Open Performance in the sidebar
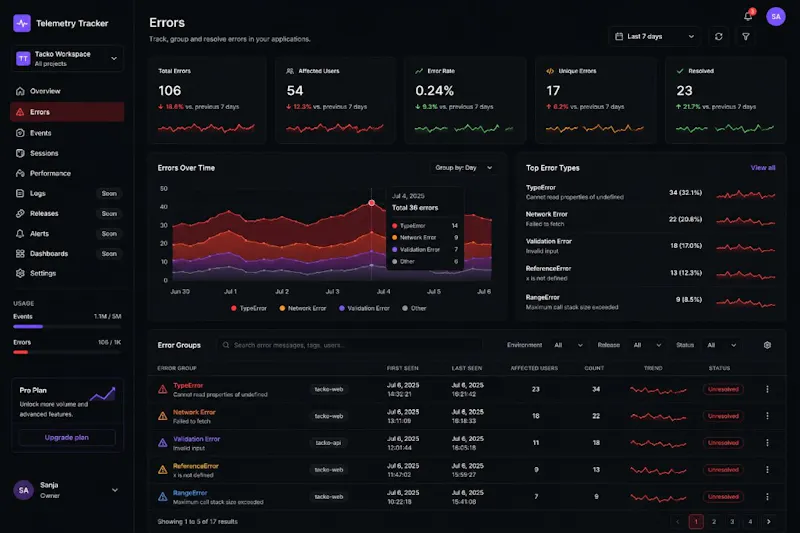Image resolution: width=800 pixels, height=533 pixels. click(x=67, y=173)
